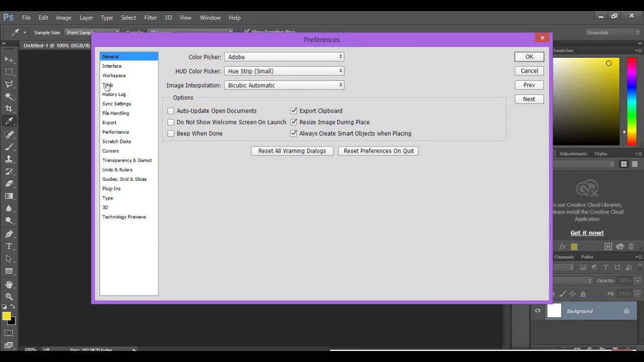Select the Zoom tool
The image size is (644, 362).
[x=9, y=297]
